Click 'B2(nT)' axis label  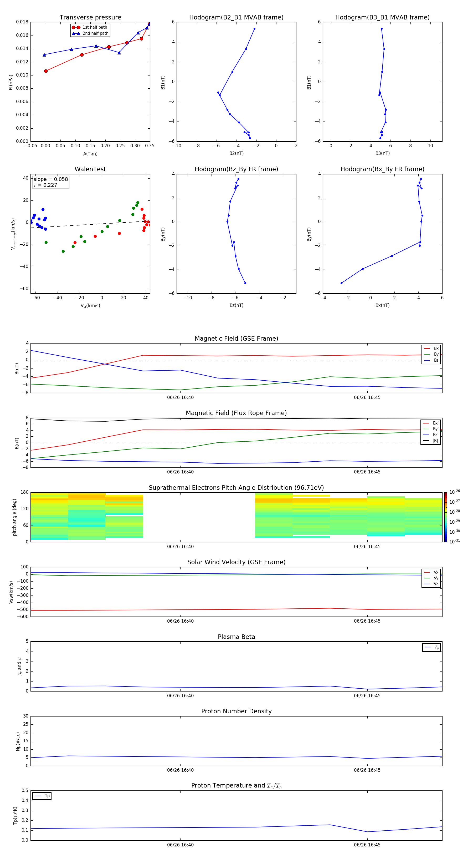(x=236, y=153)
